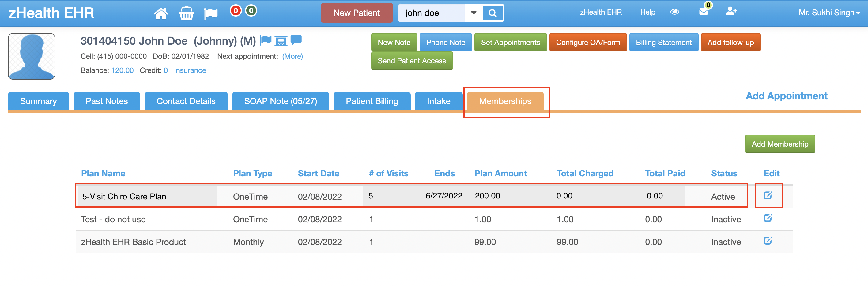The width and height of the screenshot is (868, 286).
Task: Click the New Note button
Action: [394, 43]
